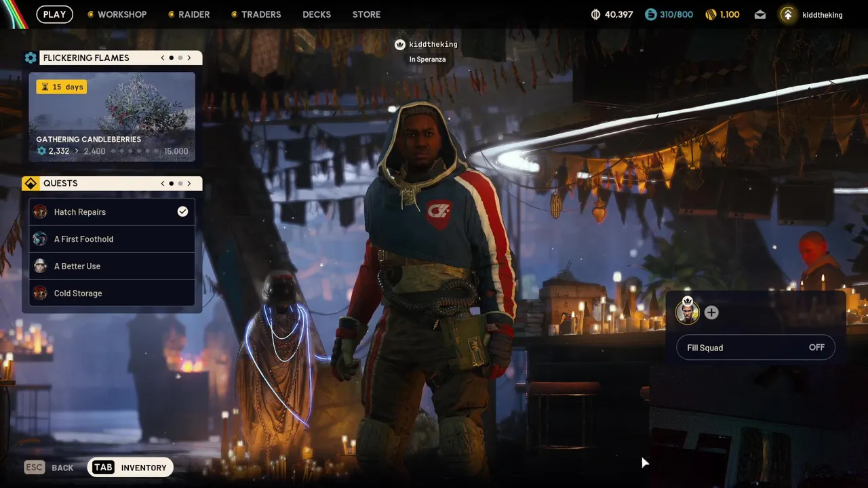Click the 15,000 candleberries goal value

[176, 151]
